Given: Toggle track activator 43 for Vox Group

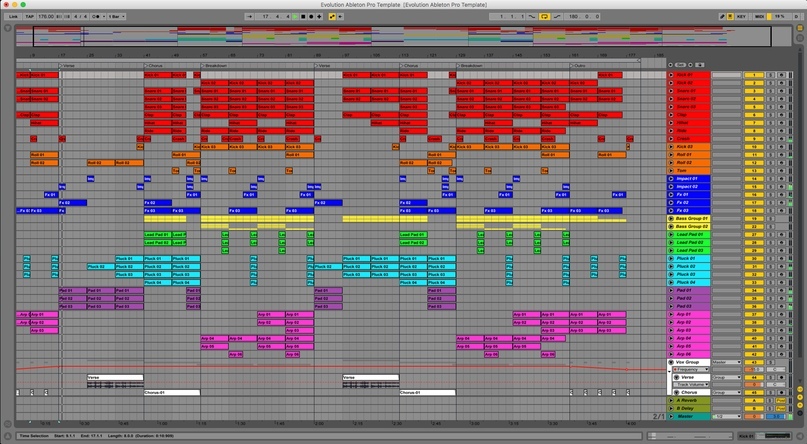Looking at the screenshot, I should point(753,362).
